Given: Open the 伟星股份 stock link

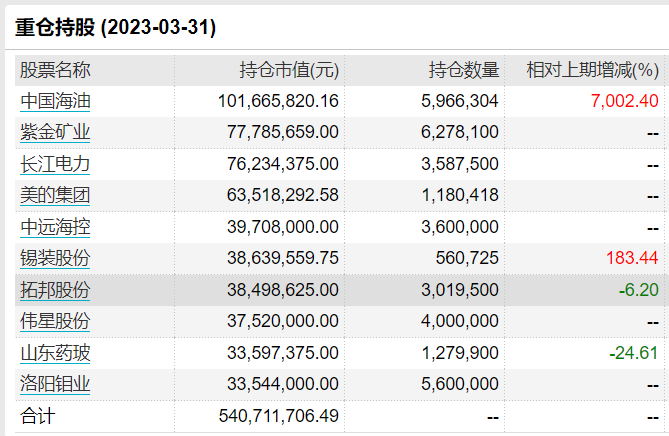Looking at the screenshot, I should point(55,321).
